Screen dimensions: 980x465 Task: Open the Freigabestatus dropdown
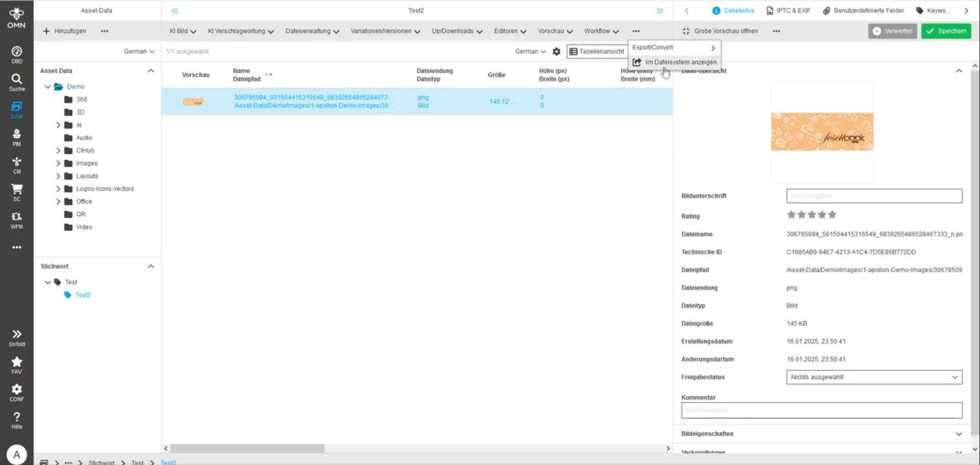pos(874,377)
